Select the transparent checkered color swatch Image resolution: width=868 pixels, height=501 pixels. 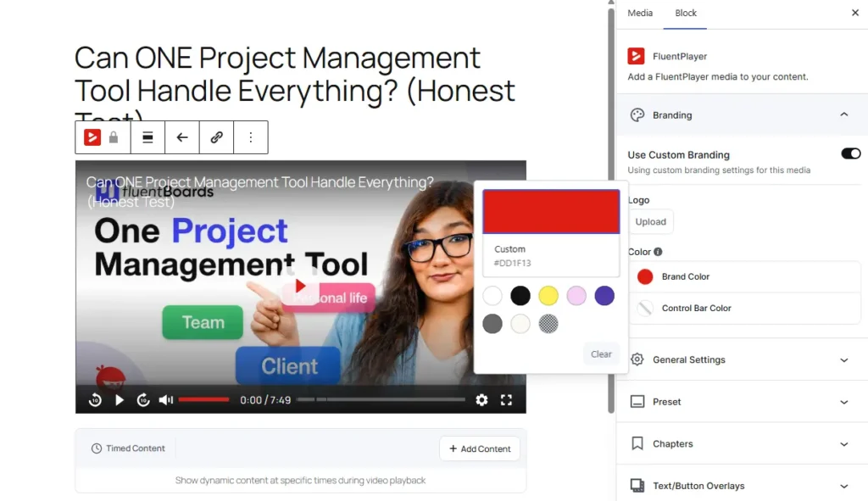click(x=548, y=324)
